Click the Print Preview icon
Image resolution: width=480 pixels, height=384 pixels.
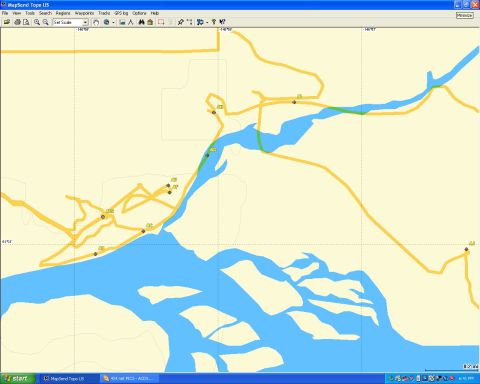[x=26, y=22]
